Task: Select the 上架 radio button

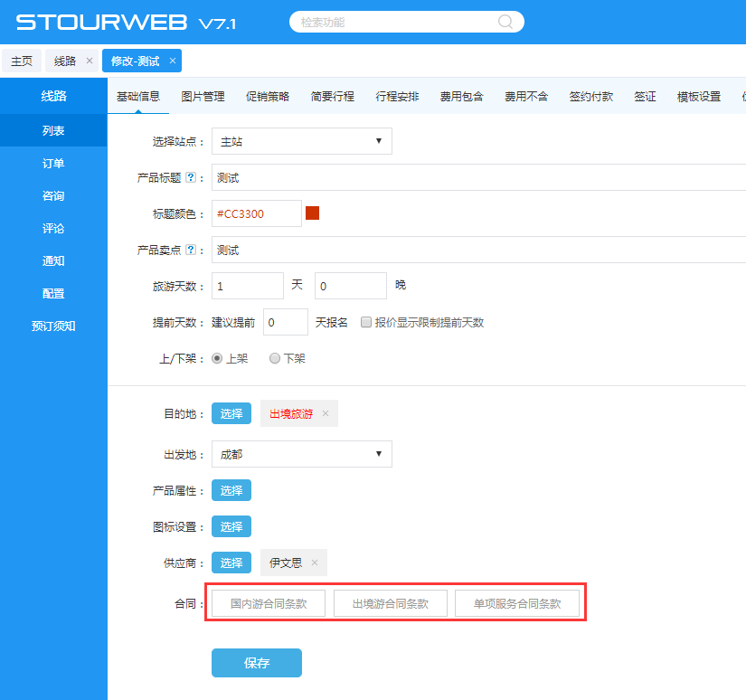Action: [217, 358]
